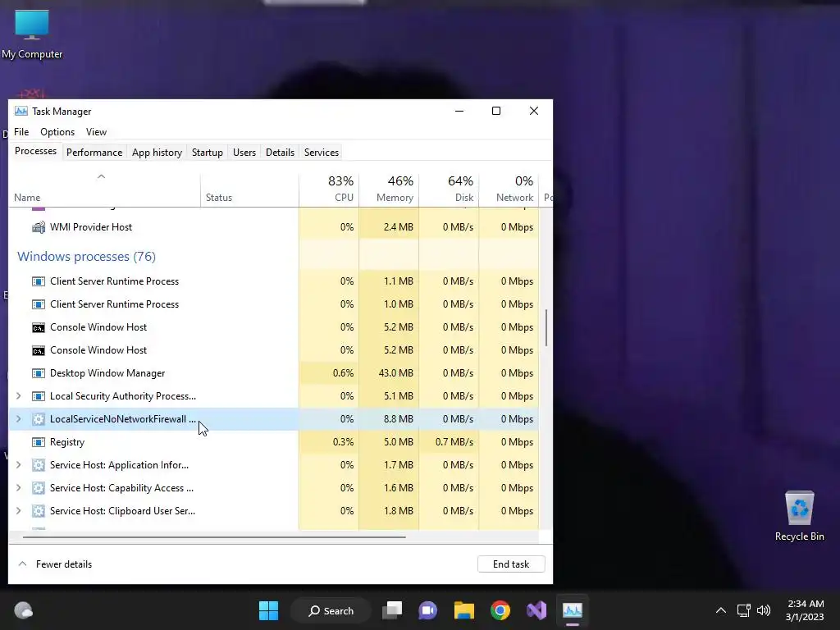The width and height of the screenshot is (840, 630).
Task: Select the Windows processes (76) group header
Action: click(87, 257)
